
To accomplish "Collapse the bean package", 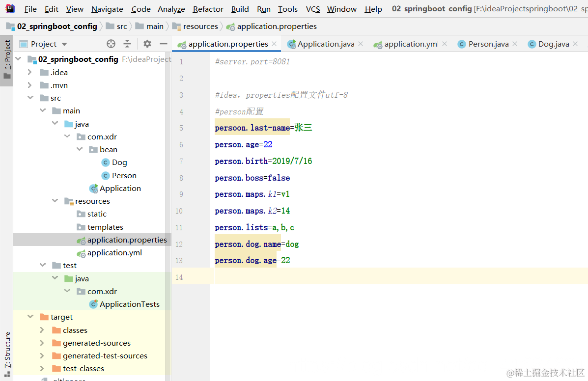I will (80, 149).
